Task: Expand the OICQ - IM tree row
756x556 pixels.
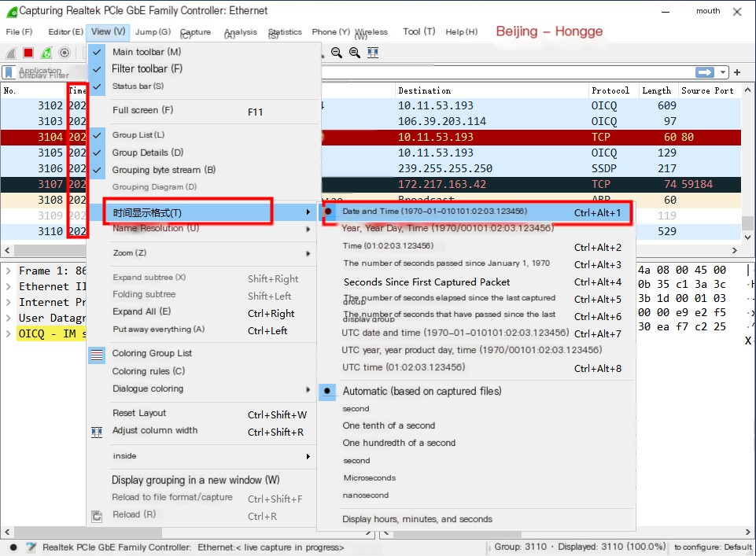Action: point(8,333)
